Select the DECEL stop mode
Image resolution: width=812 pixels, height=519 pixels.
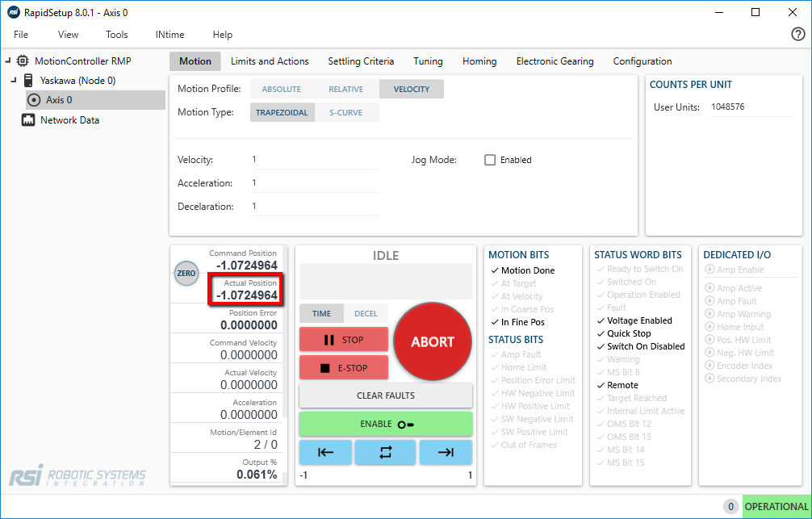click(366, 313)
